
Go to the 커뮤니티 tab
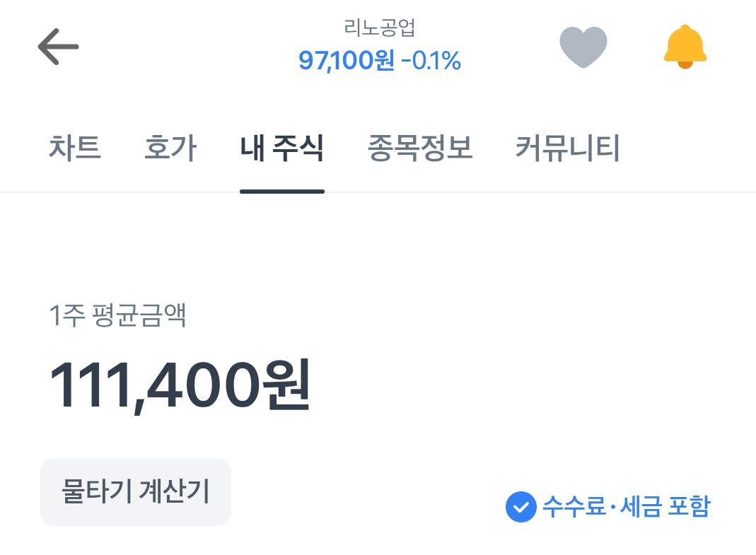click(568, 149)
